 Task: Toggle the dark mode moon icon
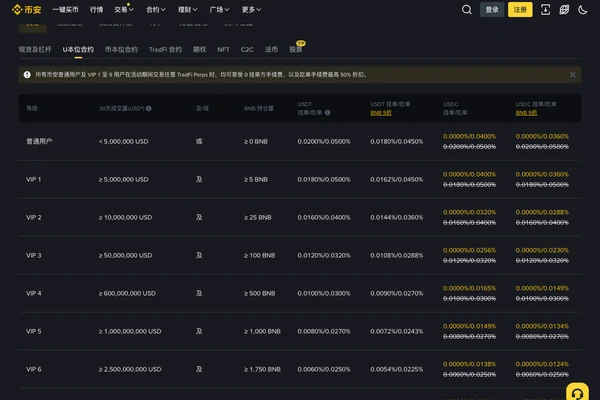[582, 10]
